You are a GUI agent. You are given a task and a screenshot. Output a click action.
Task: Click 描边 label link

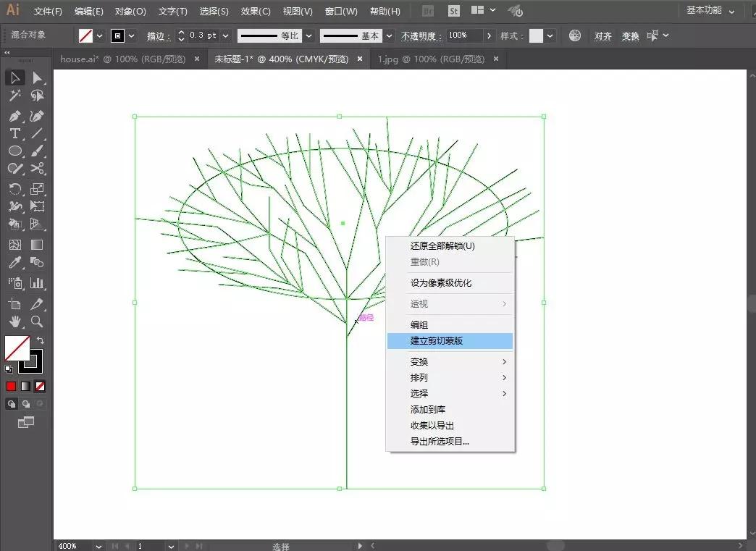pos(158,35)
